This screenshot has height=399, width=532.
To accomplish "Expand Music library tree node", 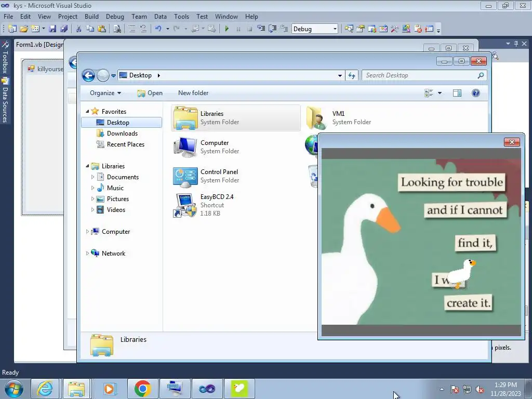I will click(x=92, y=188).
